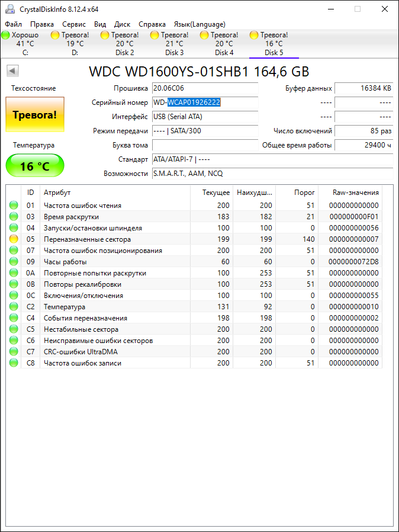This screenshot has width=399, height=532.
Task: Click the CrystalDiskInfo app icon in title bar
Action: click(10, 9)
